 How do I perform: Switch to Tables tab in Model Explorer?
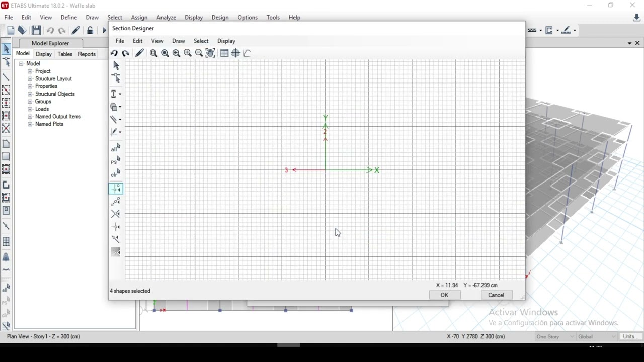coord(65,54)
